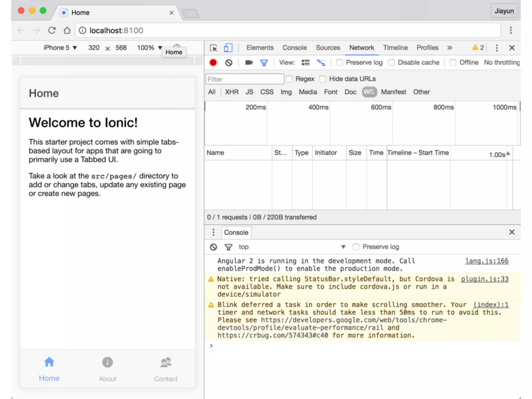Open the lang.js:166 source link
Image resolution: width=532 pixels, height=399 pixels.
pyautogui.click(x=487, y=261)
